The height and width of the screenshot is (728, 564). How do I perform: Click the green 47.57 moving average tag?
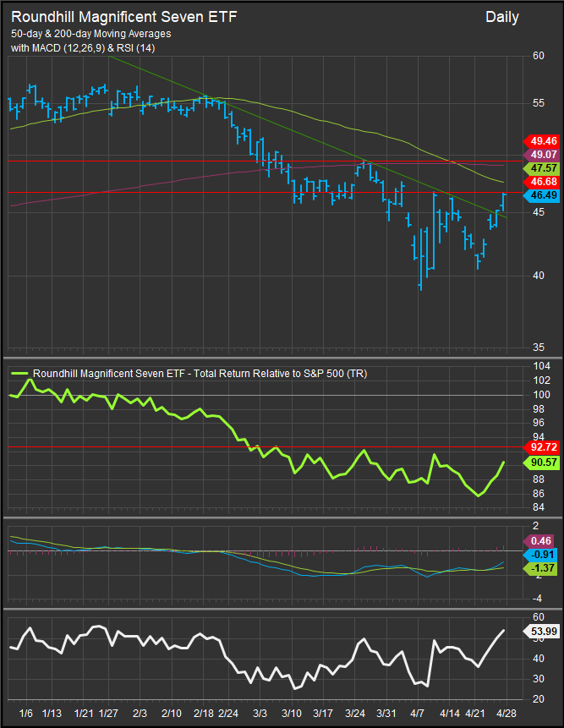(541, 168)
